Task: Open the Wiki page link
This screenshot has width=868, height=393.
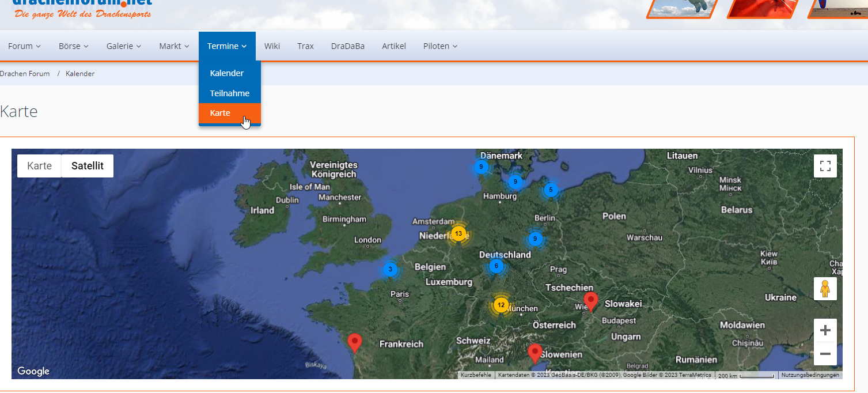Action: tap(272, 46)
